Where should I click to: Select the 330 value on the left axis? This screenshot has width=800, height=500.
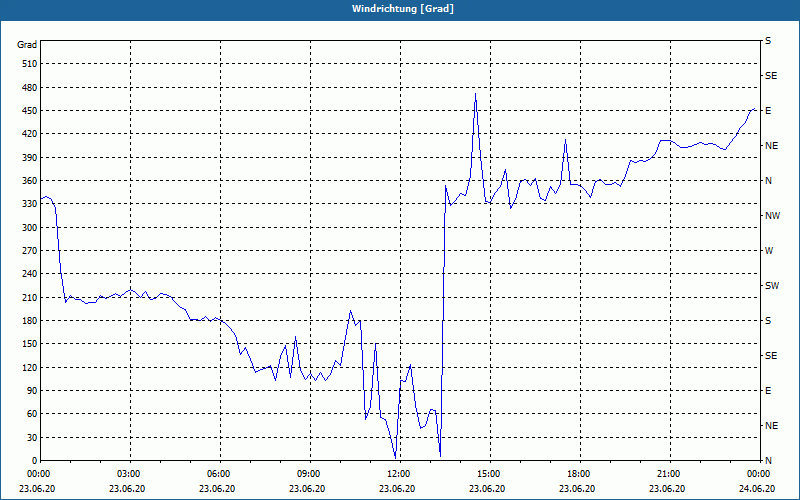tap(30, 204)
